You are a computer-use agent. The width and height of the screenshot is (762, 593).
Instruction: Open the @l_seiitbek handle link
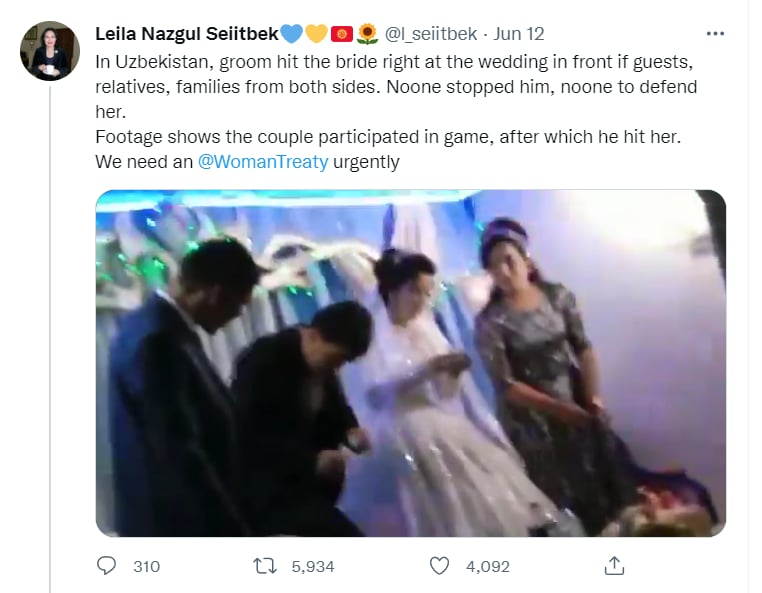coord(431,34)
